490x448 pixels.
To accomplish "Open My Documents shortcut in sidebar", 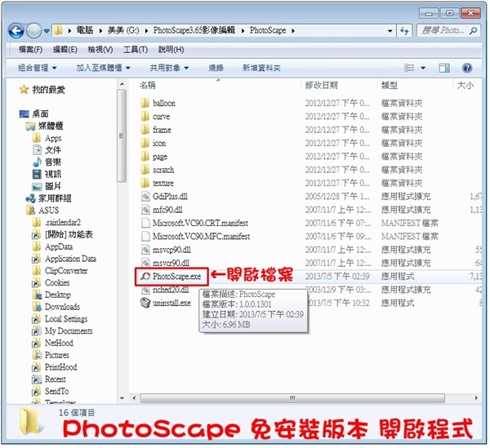I will coord(62,331).
